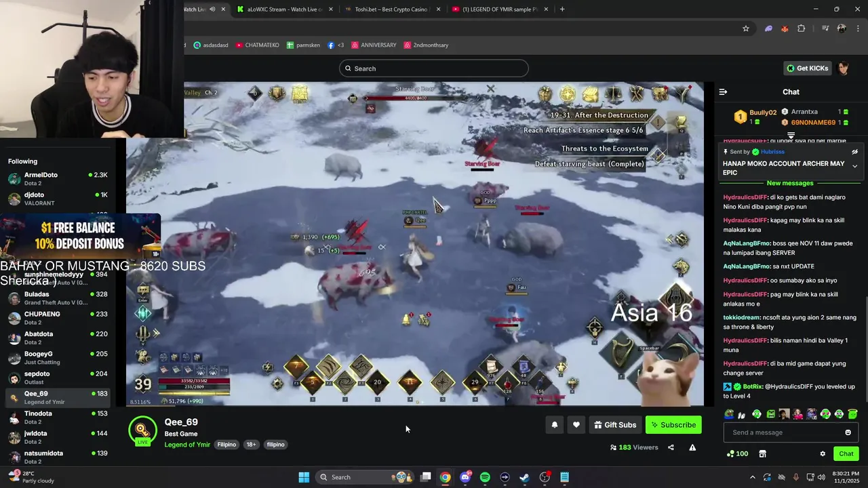Show hidden system tray icons

click(752, 477)
